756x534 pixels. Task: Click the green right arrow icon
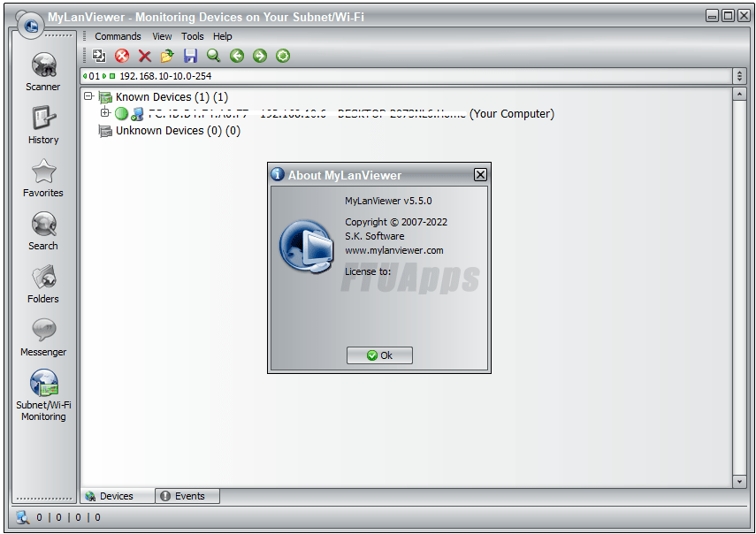260,56
